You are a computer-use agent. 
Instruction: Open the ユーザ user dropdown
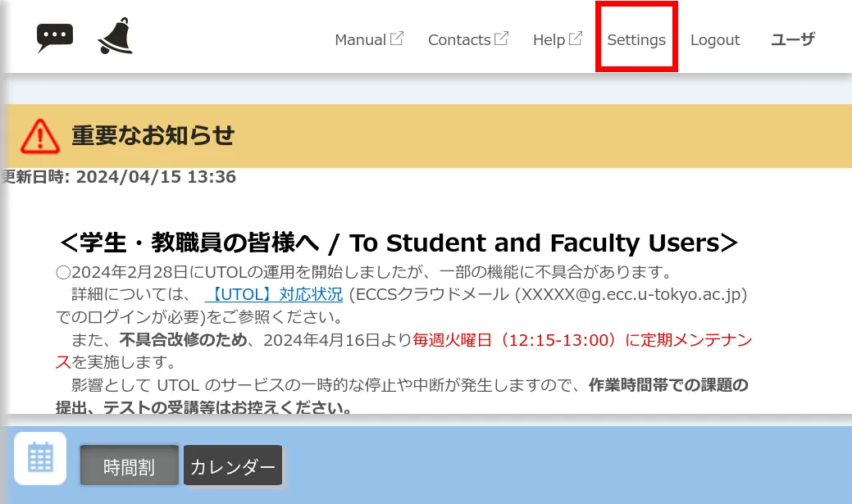coord(791,39)
